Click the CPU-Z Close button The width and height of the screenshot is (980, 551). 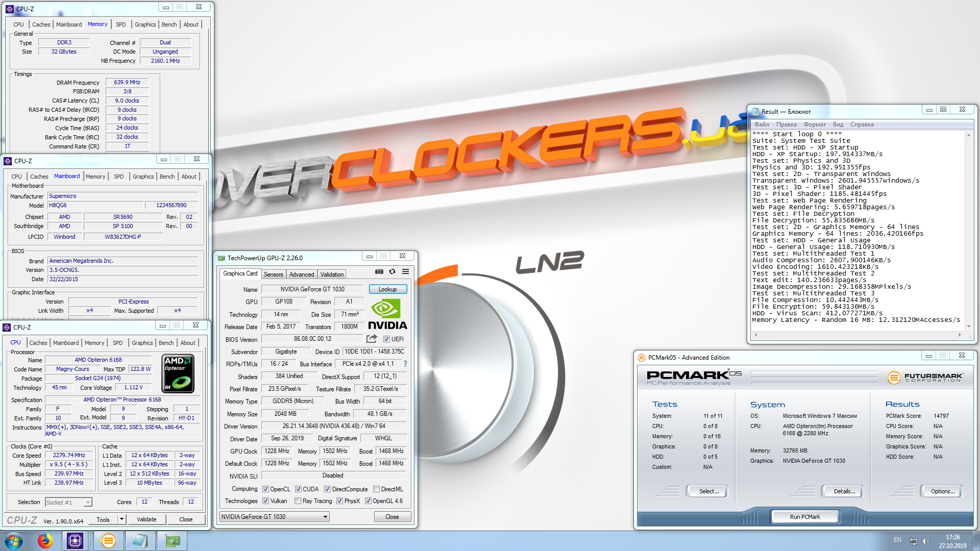tap(186, 519)
